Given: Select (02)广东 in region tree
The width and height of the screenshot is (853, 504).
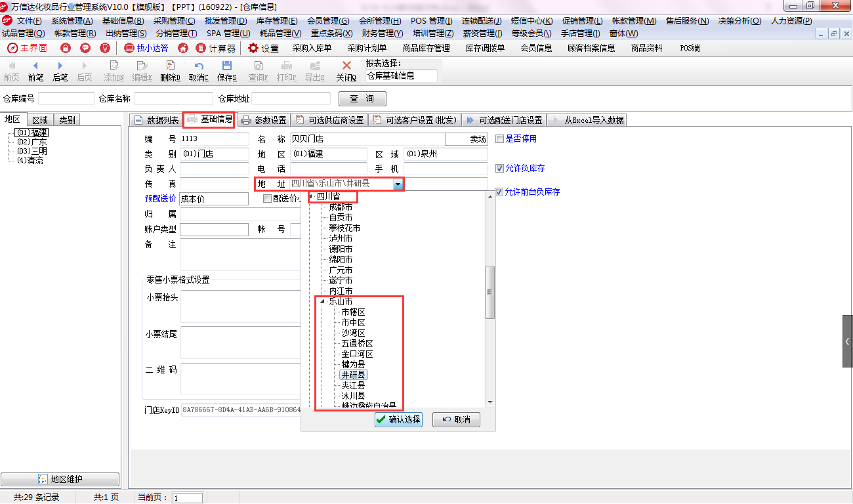Looking at the screenshot, I should coord(32,142).
